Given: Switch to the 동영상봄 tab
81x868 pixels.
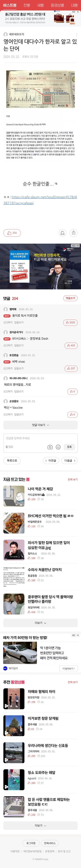Looking at the screenshot, I should 57,5.
